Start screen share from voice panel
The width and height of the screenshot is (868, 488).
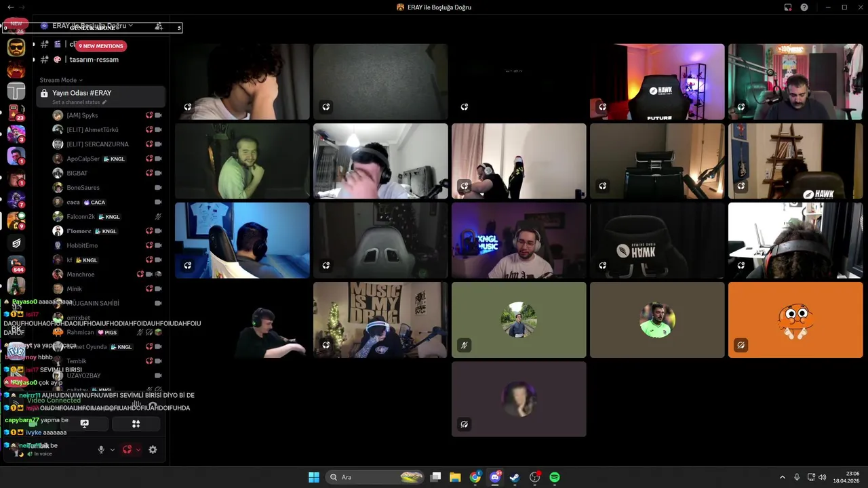click(85, 424)
